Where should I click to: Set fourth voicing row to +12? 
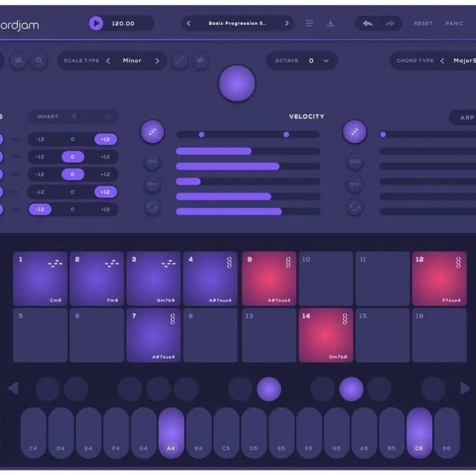[x=105, y=192]
